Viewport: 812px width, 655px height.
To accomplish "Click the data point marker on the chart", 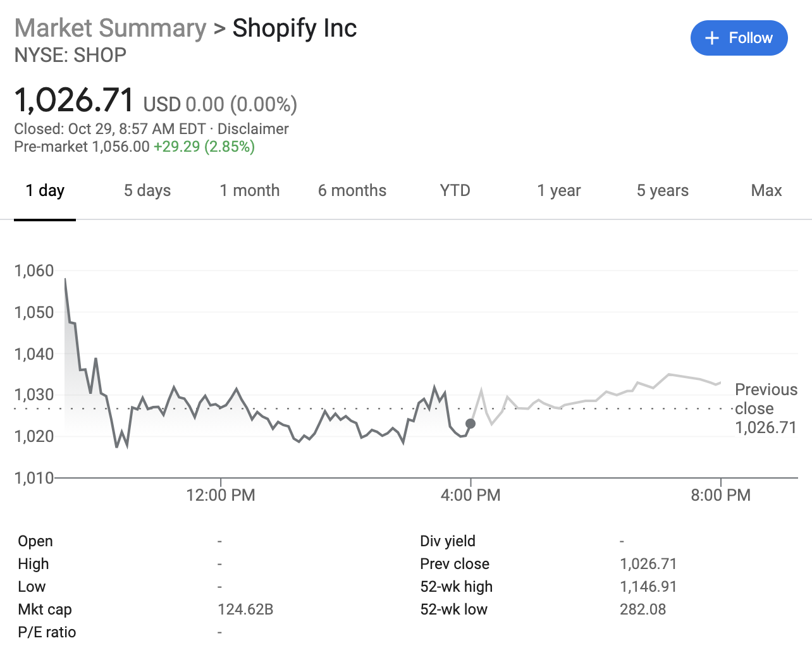I will click(471, 424).
